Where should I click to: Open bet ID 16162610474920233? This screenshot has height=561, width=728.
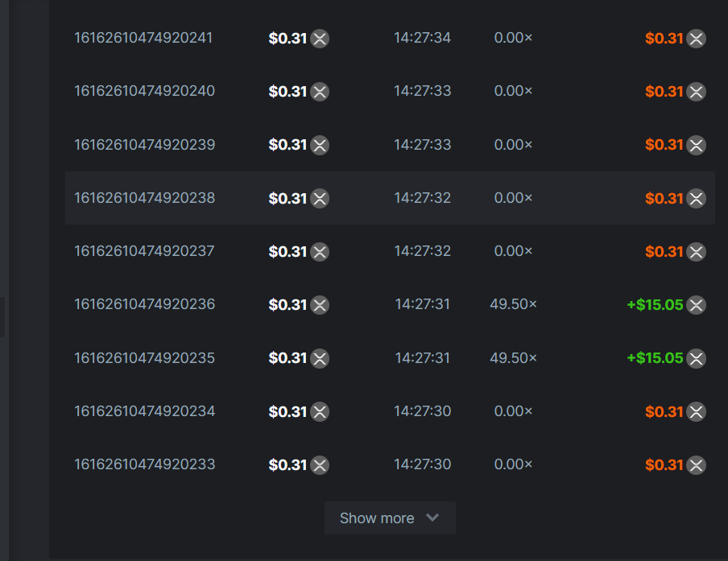144,464
